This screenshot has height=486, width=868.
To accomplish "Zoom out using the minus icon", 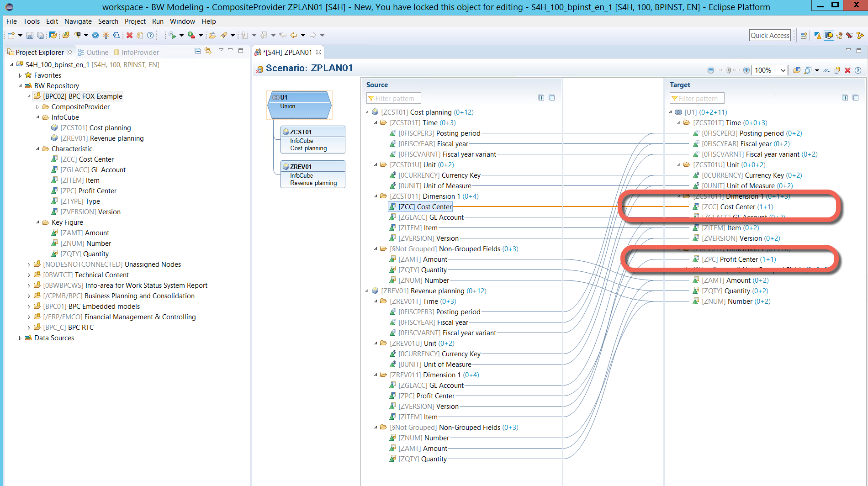I will 711,69.
